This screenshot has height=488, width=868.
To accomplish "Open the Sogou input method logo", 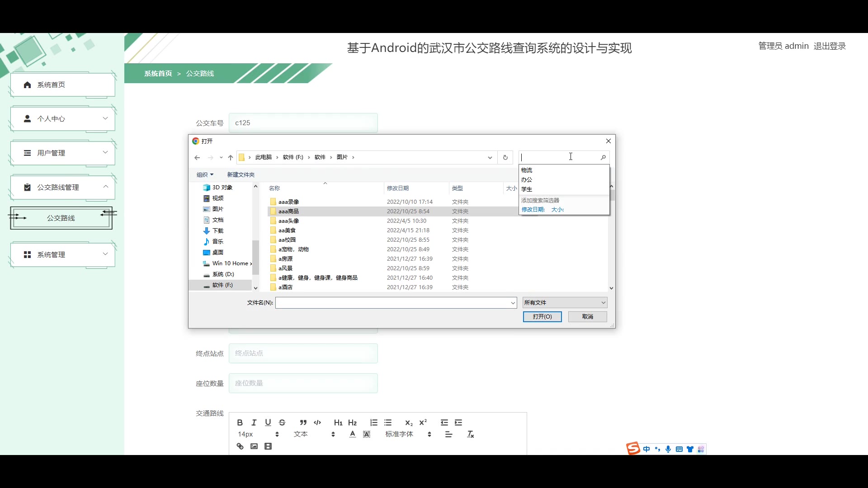I will 633,448.
